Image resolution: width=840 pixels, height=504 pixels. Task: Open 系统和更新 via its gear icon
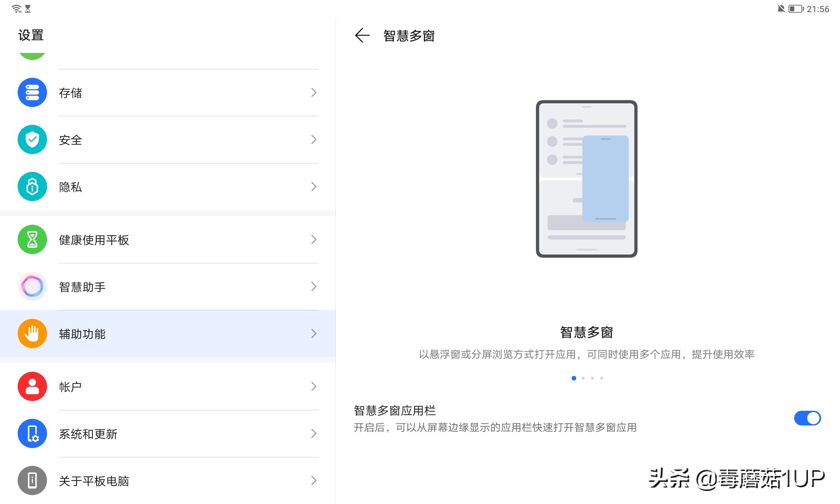[32, 434]
